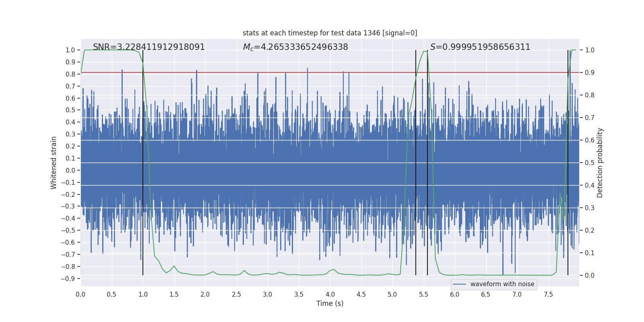Viewport: 644px width, 322px height.
Task: Select the 0.2 tick on the Detection probability axis
Action: pos(590,231)
